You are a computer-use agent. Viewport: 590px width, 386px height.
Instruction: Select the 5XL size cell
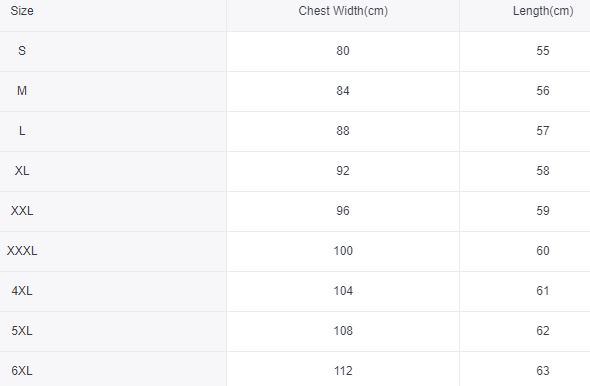point(22,331)
